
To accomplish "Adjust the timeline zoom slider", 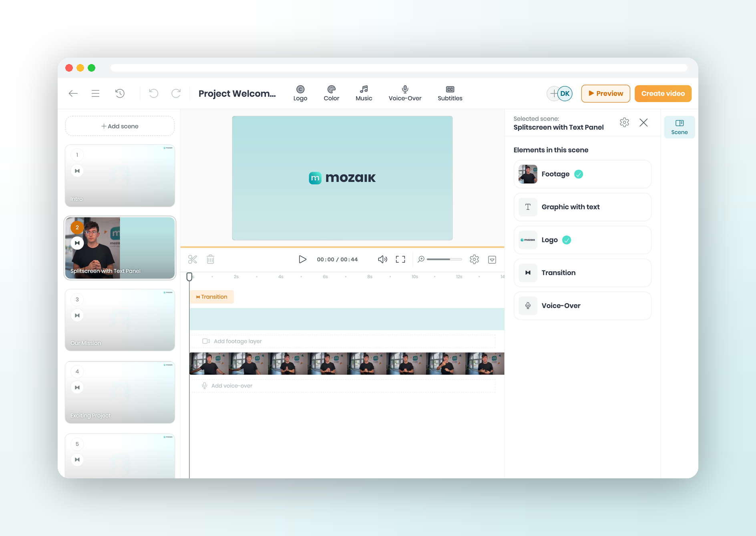I will [444, 259].
